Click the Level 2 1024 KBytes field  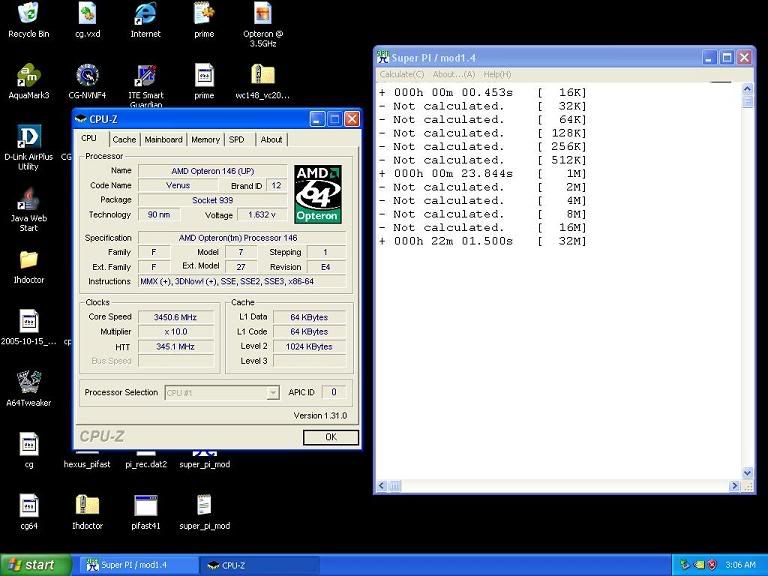point(309,346)
